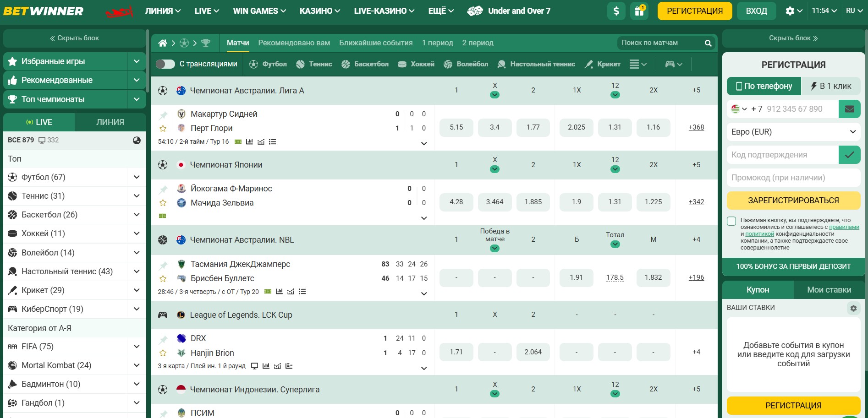This screenshot has width=868, height=418.
Task: Switch to the Мои ставки tab
Action: click(x=830, y=289)
